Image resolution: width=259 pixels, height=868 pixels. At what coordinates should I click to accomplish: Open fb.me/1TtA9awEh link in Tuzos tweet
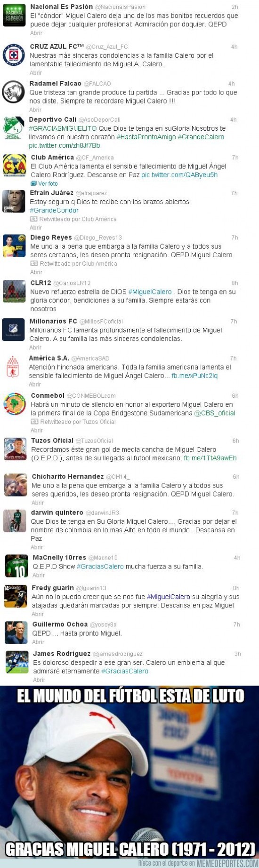coord(210,458)
